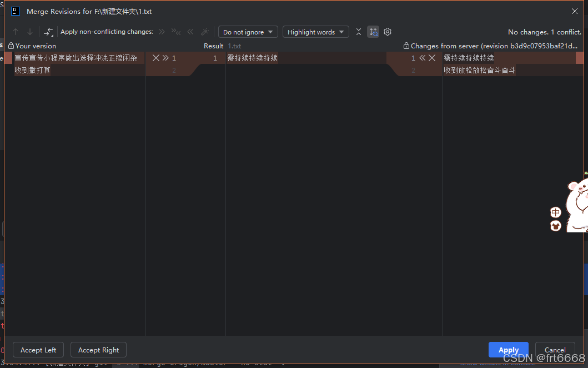Apply all non-conflicting changes
588x368 pixels.
[176, 32]
